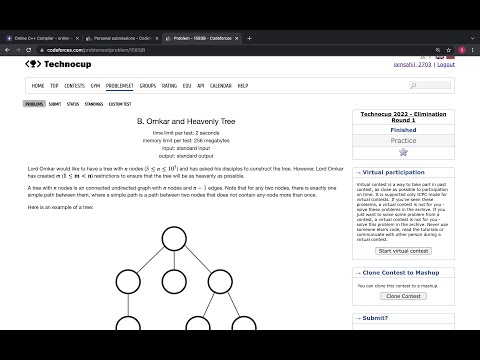
Task: Bookmark the page with the star icon
Action: coord(449,50)
